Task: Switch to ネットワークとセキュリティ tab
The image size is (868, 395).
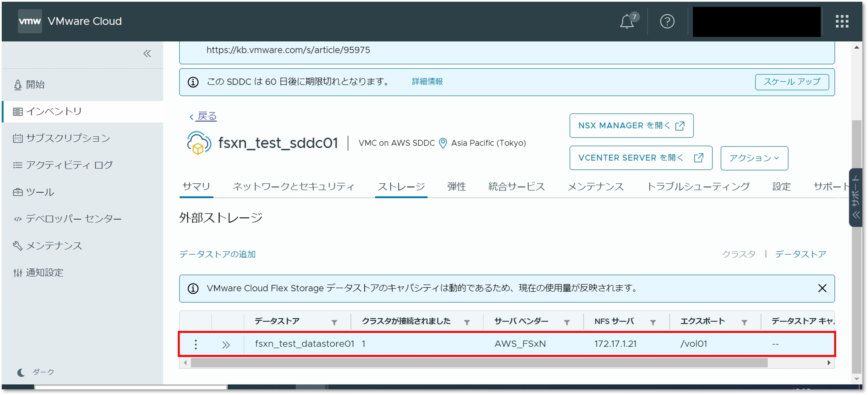Action: [294, 187]
